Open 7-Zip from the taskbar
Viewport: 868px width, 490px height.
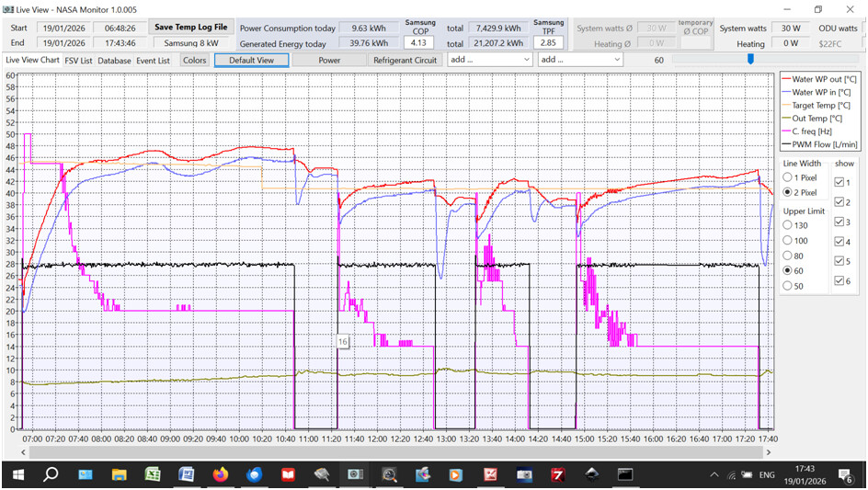coord(557,474)
